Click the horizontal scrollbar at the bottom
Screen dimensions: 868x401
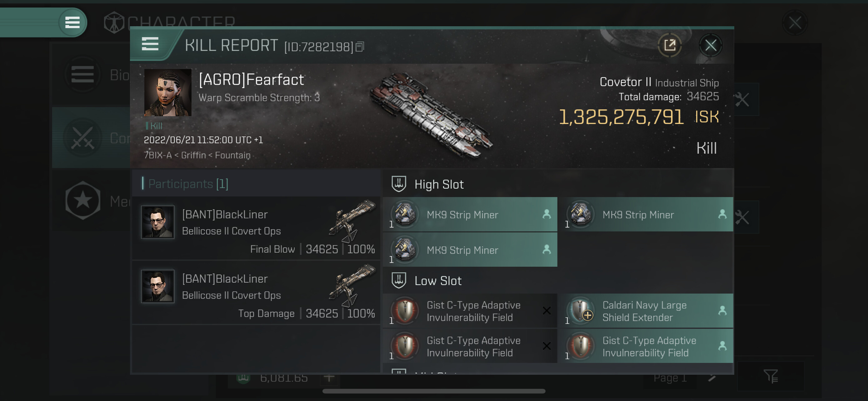coord(434,391)
